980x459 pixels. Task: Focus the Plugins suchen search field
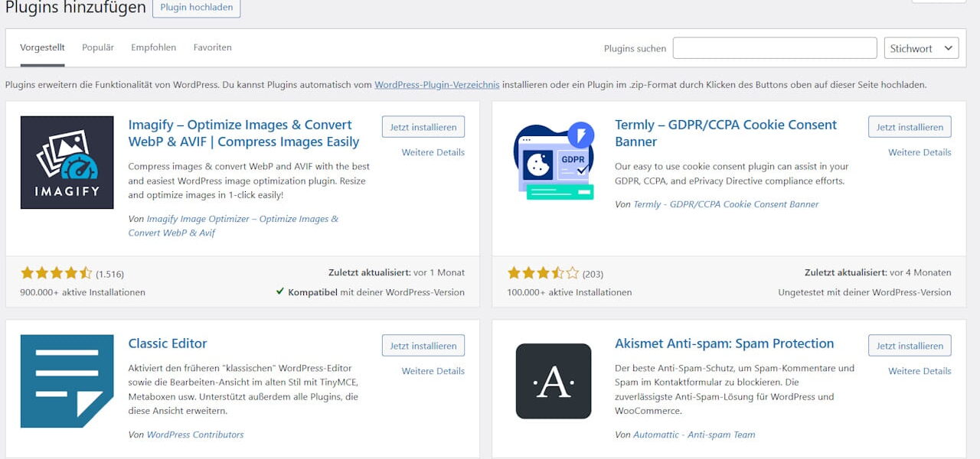775,47
